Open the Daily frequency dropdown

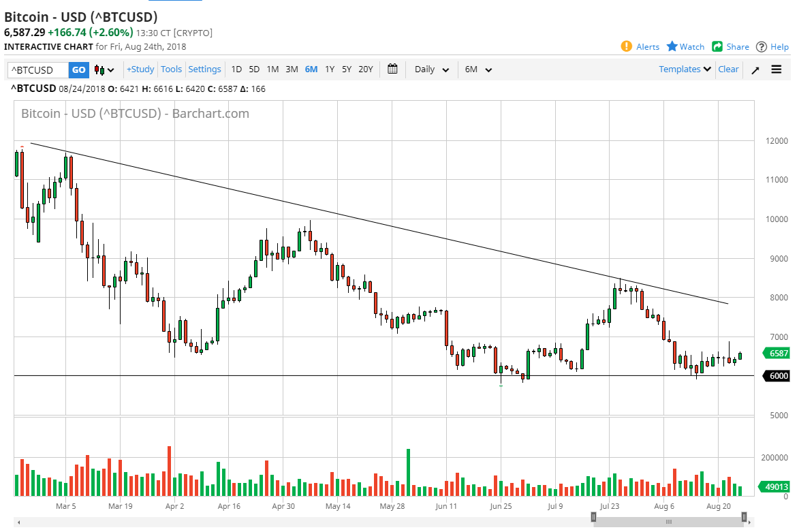pyautogui.click(x=430, y=69)
